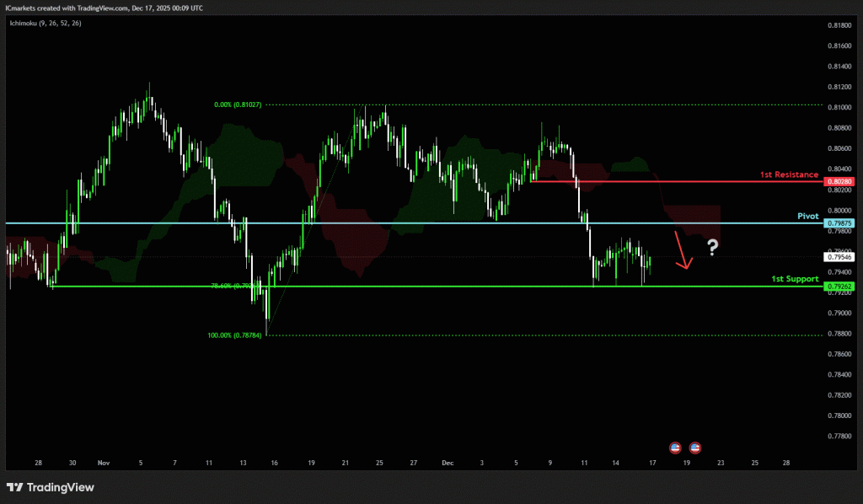Select the blue 0.79875 pivot price tag
The height and width of the screenshot is (504, 863).
tap(839, 223)
